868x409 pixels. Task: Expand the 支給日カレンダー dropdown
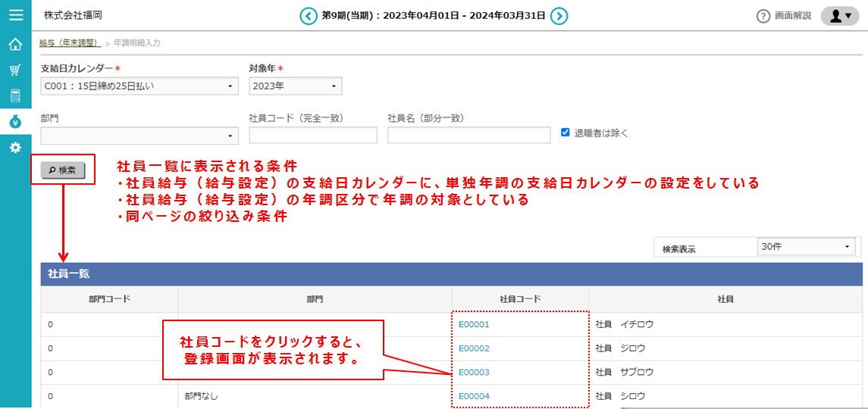click(139, 86)
